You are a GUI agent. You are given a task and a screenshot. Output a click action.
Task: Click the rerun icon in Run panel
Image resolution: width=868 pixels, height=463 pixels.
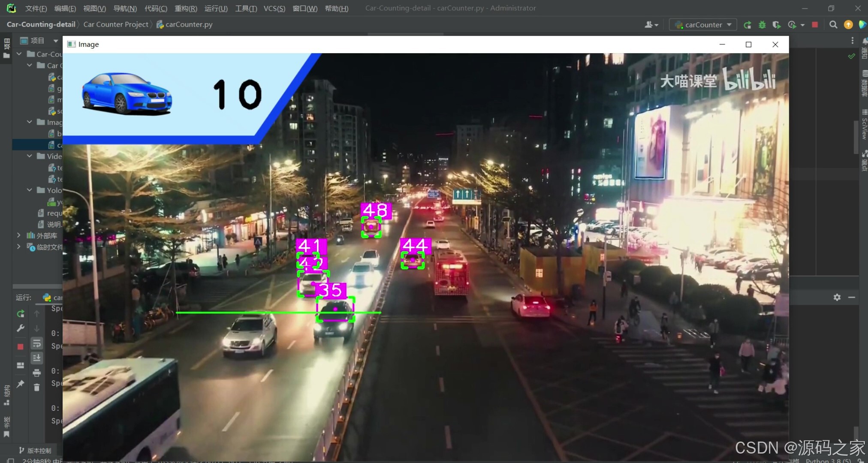(20, 314)
